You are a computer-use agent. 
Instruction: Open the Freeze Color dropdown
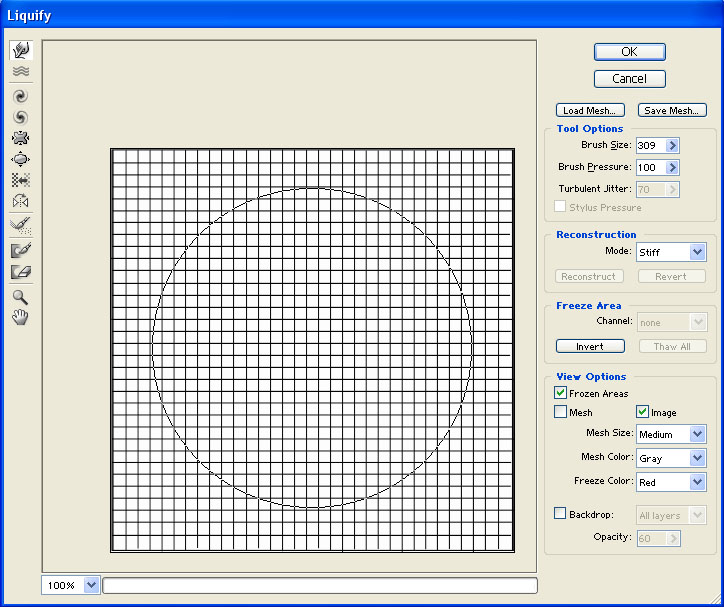pyautogui.click(x=671, y=482)
